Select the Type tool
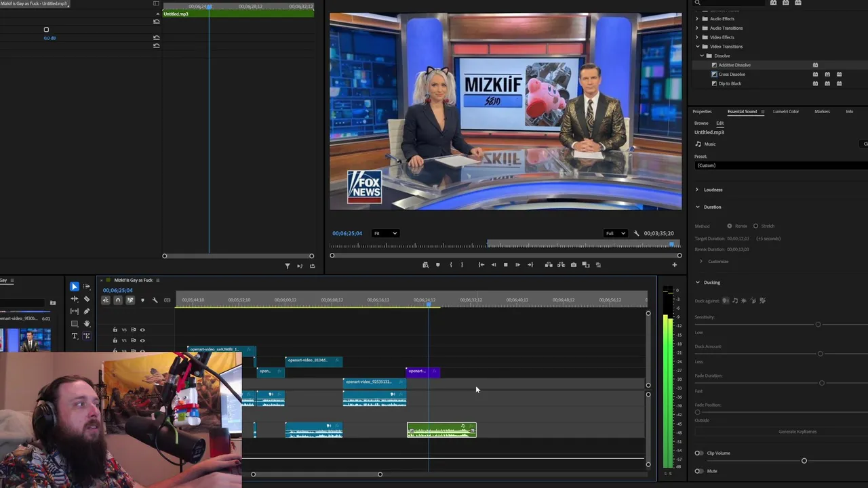 pyautogui.click(x=75, y=335)
